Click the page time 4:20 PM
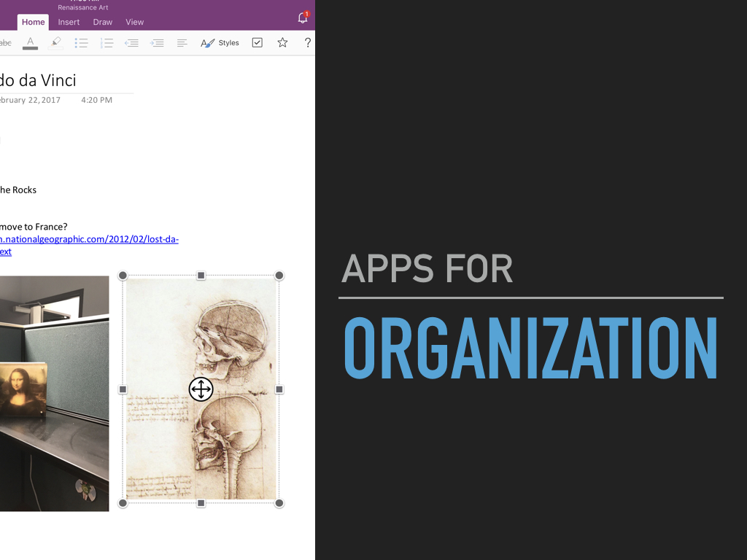This screenshot has width=747, height=560. coord(97,100)
